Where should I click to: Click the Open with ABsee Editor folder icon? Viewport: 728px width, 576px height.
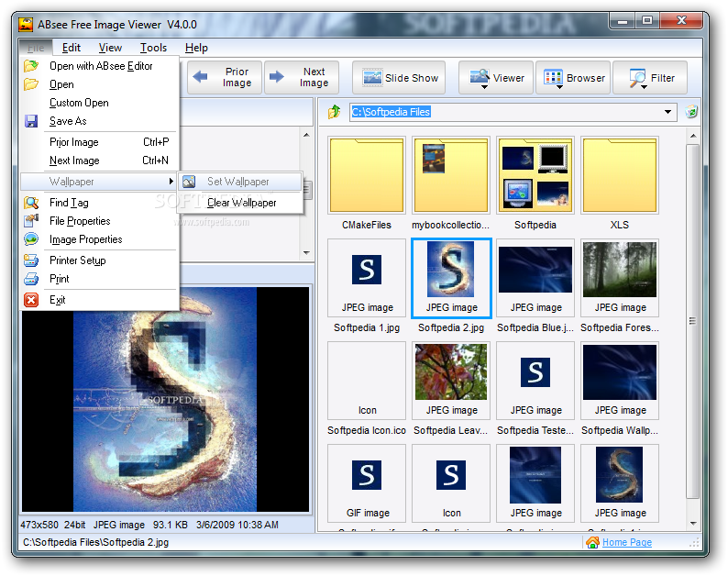coord(31,66)
